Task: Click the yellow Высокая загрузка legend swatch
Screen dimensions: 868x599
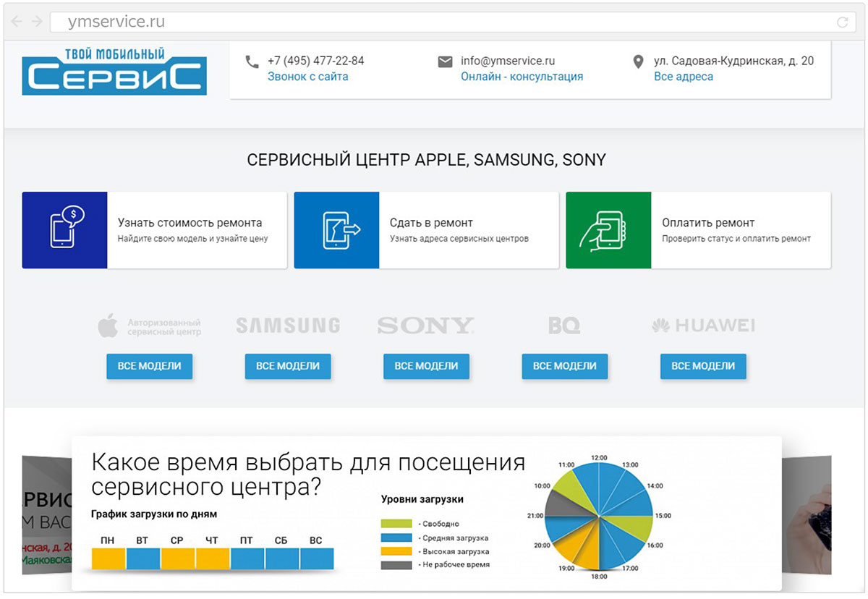Action: (x=396, y=551)
